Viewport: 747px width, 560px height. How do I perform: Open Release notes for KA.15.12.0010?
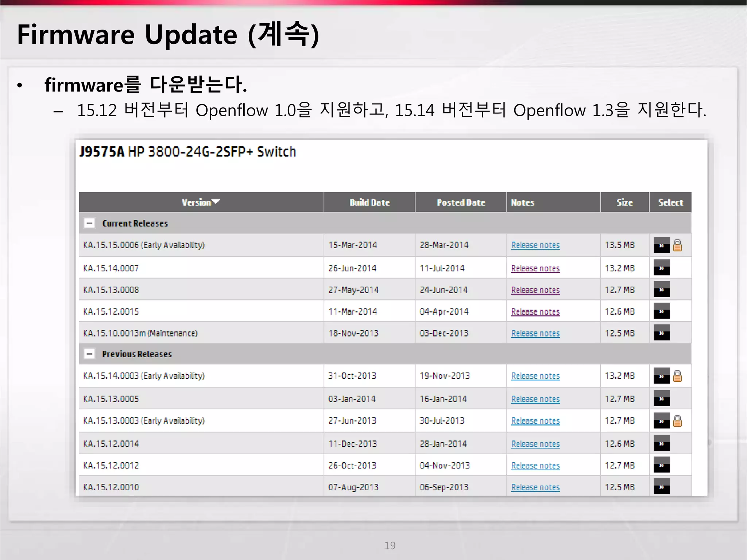point(535,487)
